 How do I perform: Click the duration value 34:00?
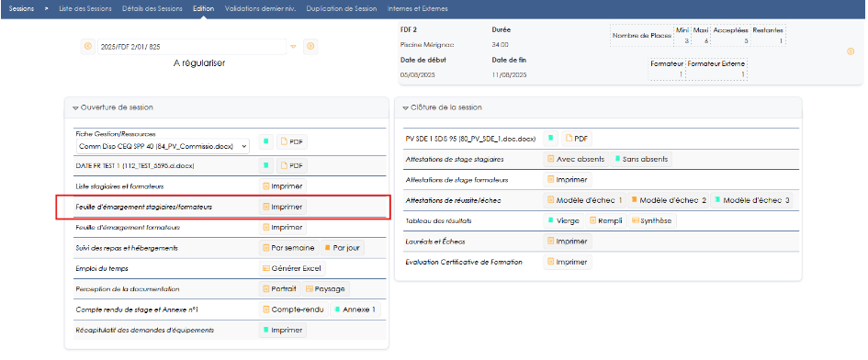pyautogui.click(x=500, y=44)
